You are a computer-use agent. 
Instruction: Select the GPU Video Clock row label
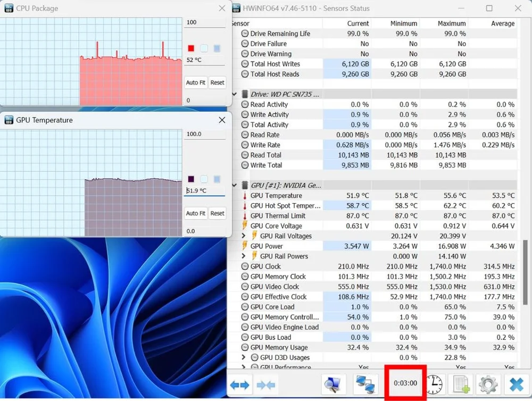(x=275, y=287)
